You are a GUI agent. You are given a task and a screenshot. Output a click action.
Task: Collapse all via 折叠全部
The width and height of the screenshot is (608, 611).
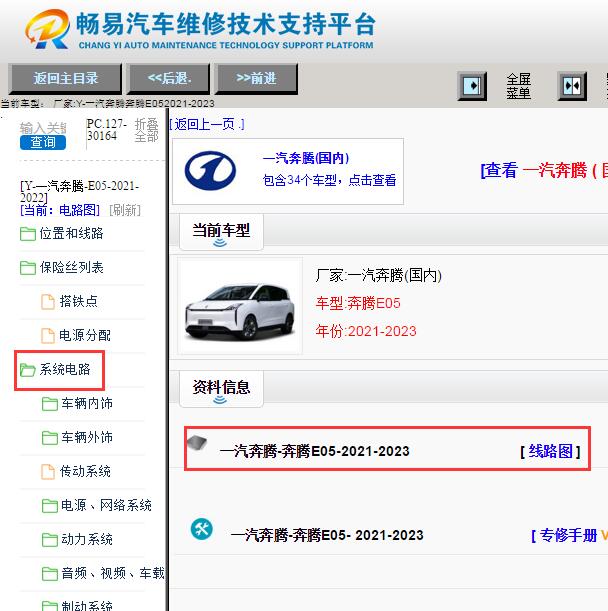coord(147,131)
